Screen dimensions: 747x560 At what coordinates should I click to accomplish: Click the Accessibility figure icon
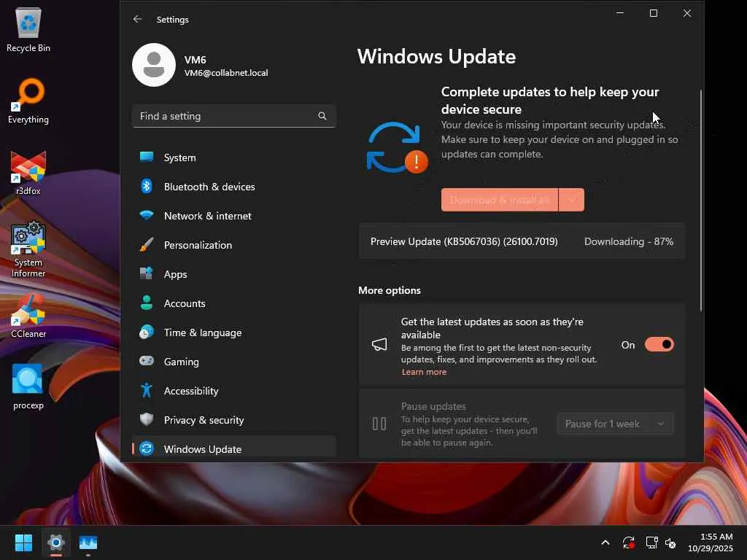coord(146,391)
